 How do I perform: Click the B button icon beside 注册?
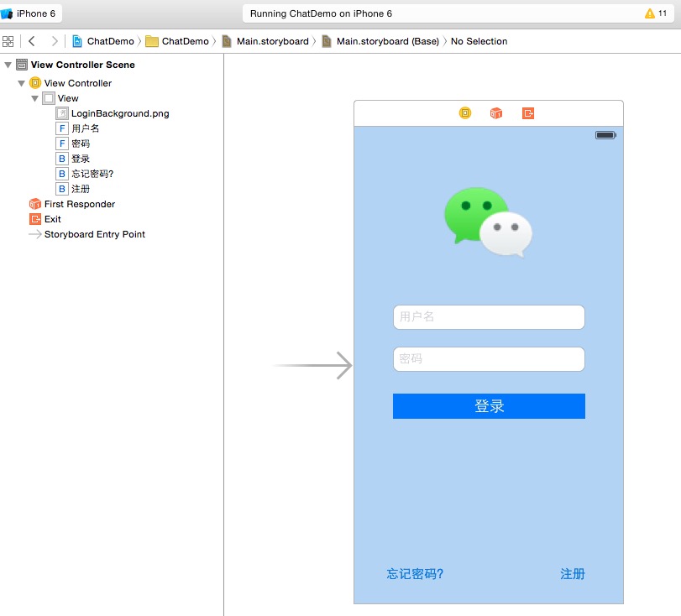pyautogui.click(x=62, y=189)
